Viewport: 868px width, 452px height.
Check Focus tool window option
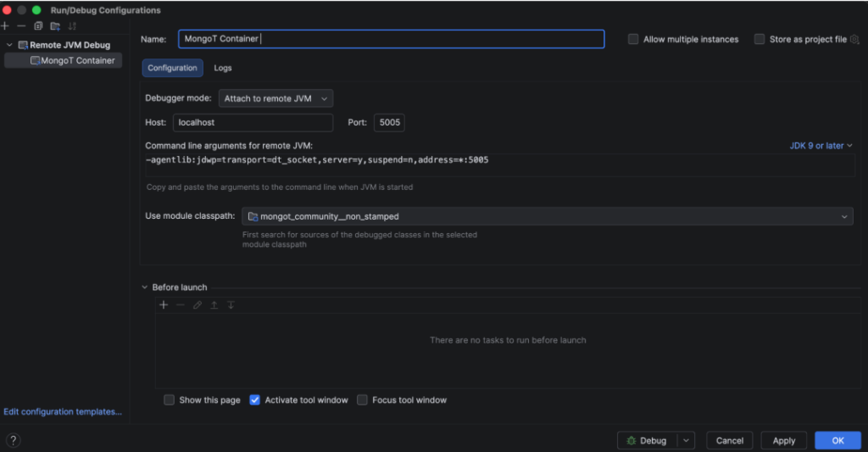[362, 400]
